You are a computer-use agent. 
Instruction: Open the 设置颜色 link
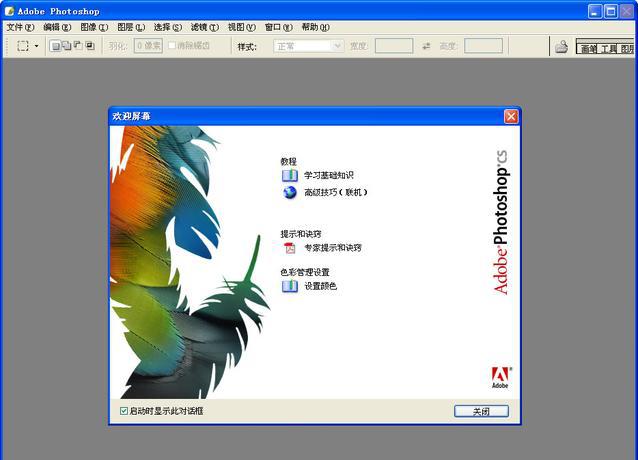click(x=321, y=286)
